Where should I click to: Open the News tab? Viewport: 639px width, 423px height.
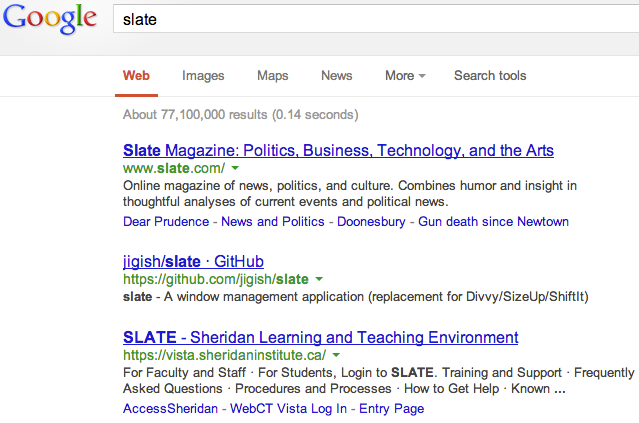pyautogui.click(x=337, y=75)
